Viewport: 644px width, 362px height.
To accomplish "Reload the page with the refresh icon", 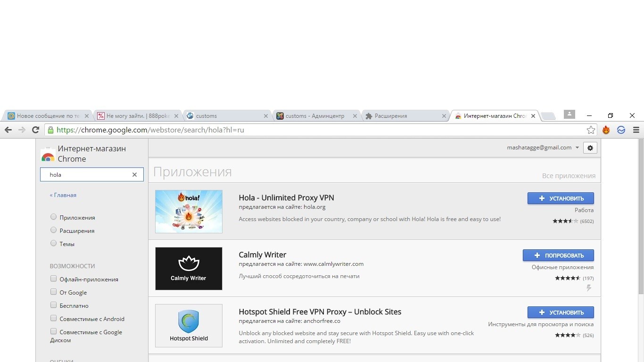I will pyautogui.click(x=35, y=130).
